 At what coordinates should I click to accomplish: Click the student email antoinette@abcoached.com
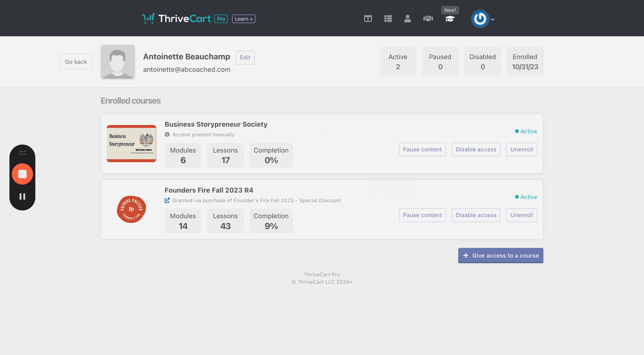tap(187, 69)
